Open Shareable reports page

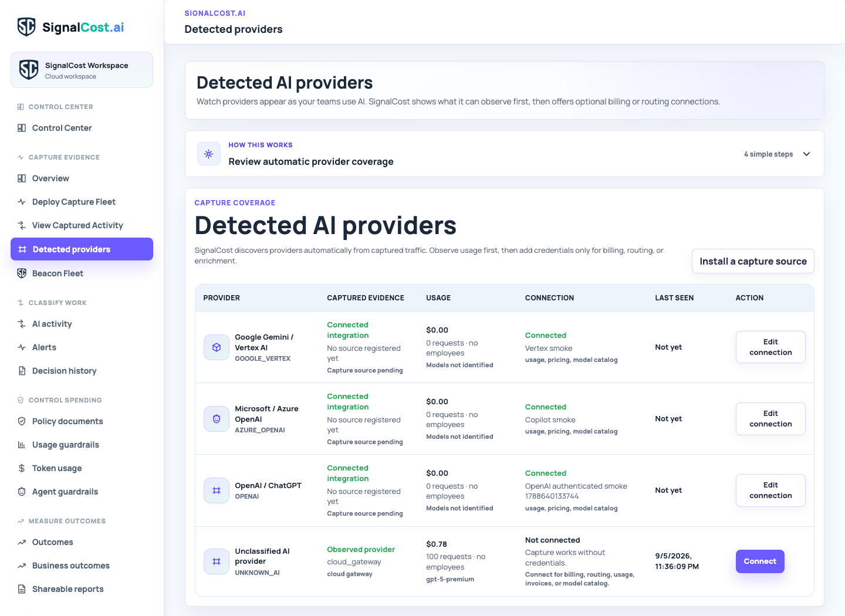pyautogui.click(x=82, y=589)
